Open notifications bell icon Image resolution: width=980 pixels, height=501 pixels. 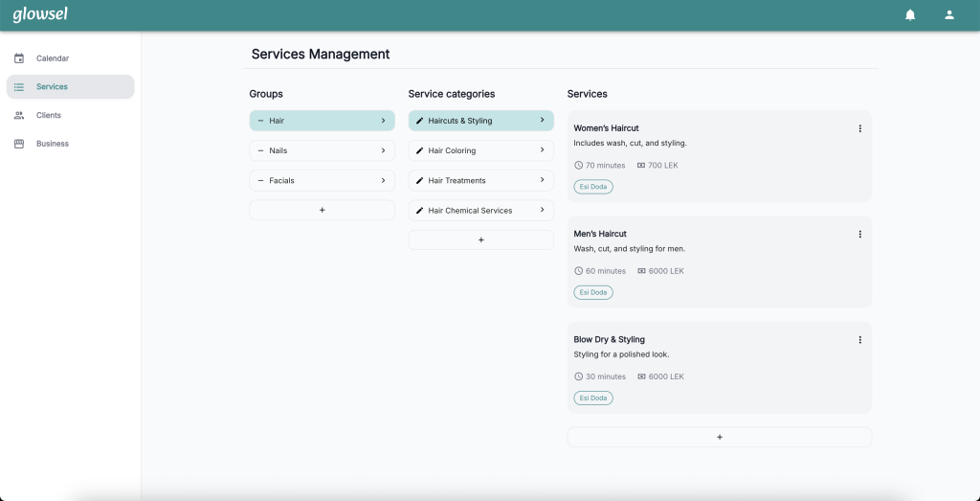click(x=910, y=14)
